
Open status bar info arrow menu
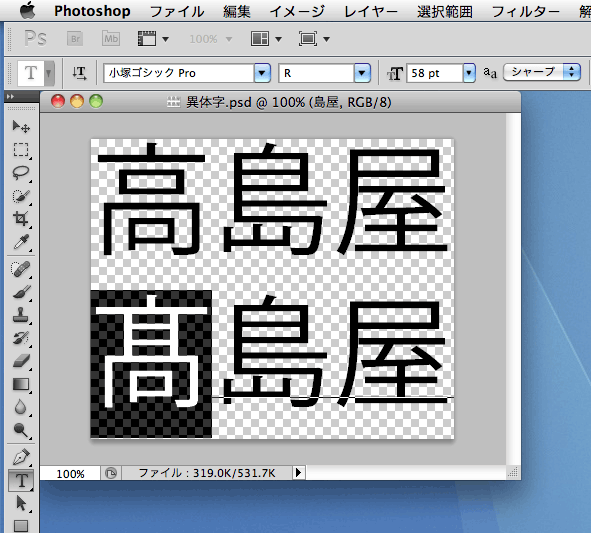tap(299, 473)
